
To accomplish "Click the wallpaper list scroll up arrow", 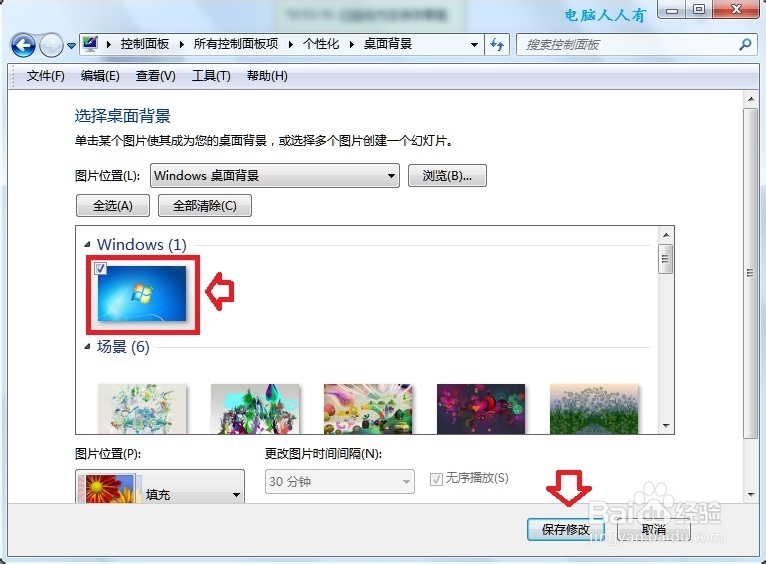I will point(666,235).
